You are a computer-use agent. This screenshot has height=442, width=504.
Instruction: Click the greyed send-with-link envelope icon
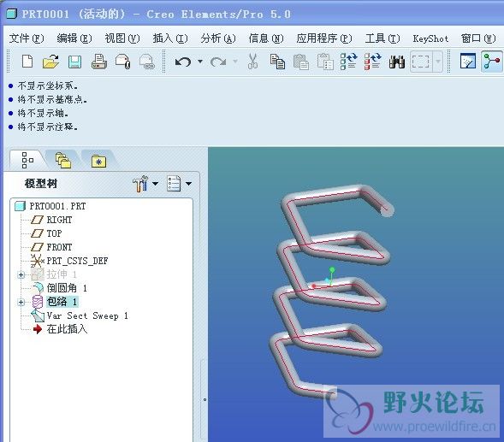(147, 62)
